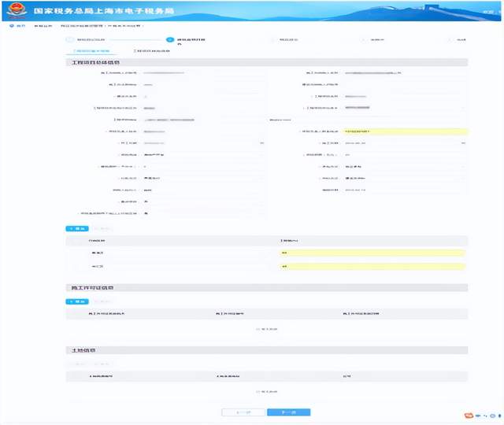This screenshot has height=425, width=504.
Task: Click the tax bureau emblem logo
Action: [17, 10]
